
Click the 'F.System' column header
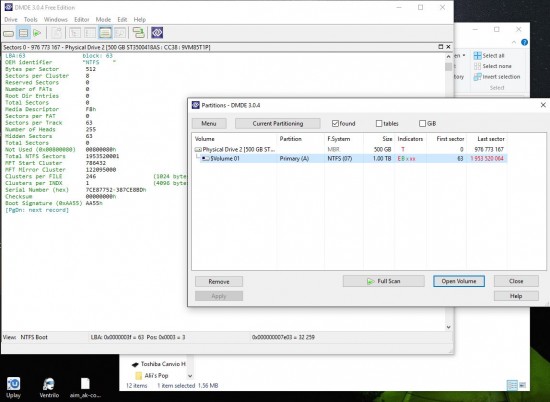[x=338, y=139]
